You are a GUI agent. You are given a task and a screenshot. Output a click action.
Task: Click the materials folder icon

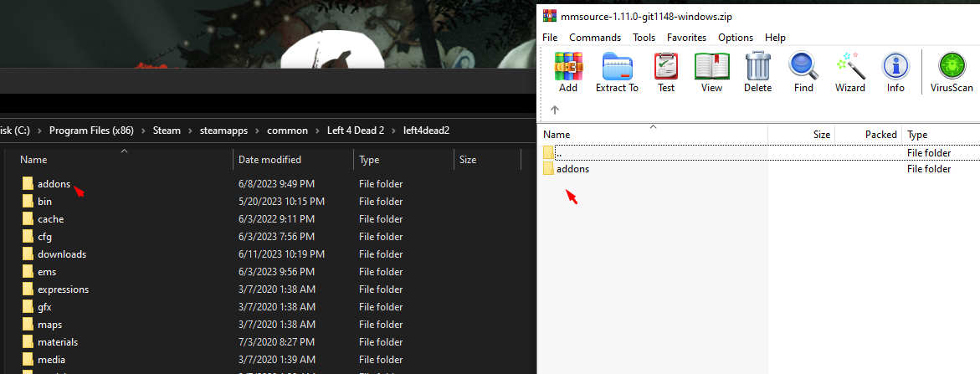(x=28, y=342)
